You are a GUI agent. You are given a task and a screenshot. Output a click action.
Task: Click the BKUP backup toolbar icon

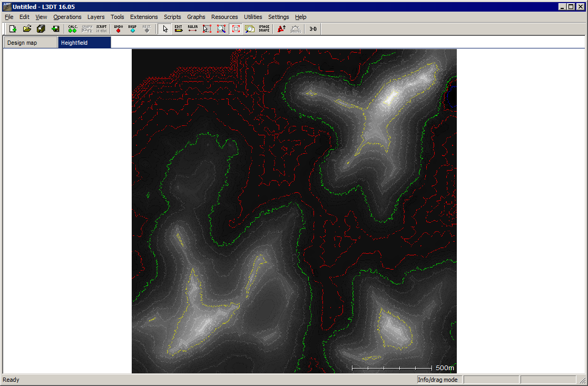[132, 29]
